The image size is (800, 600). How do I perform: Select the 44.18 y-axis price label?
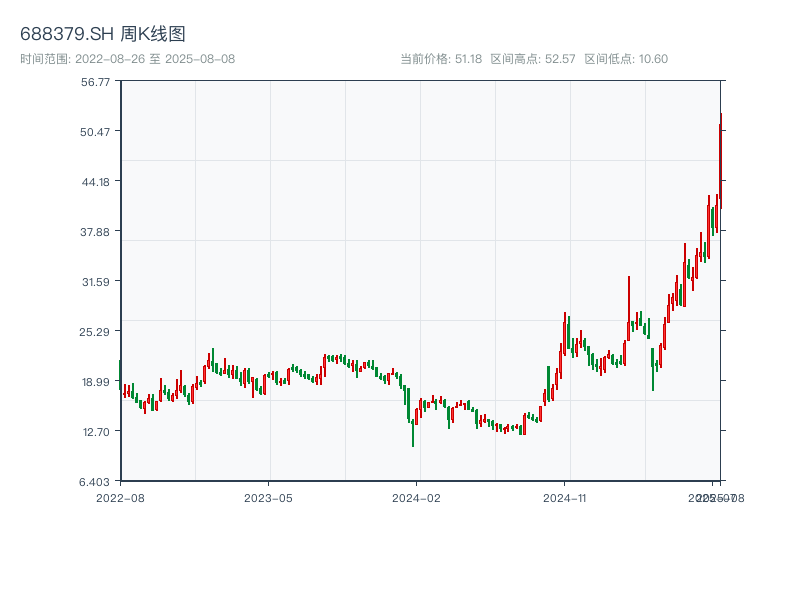96,181
